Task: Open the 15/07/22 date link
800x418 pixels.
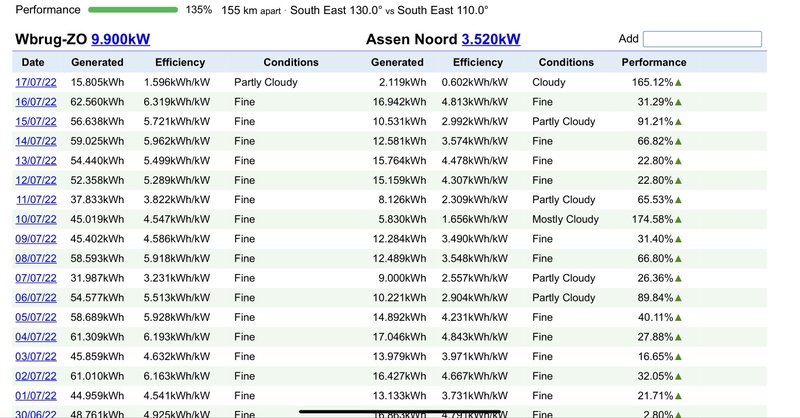Action: tap(36, 121)
